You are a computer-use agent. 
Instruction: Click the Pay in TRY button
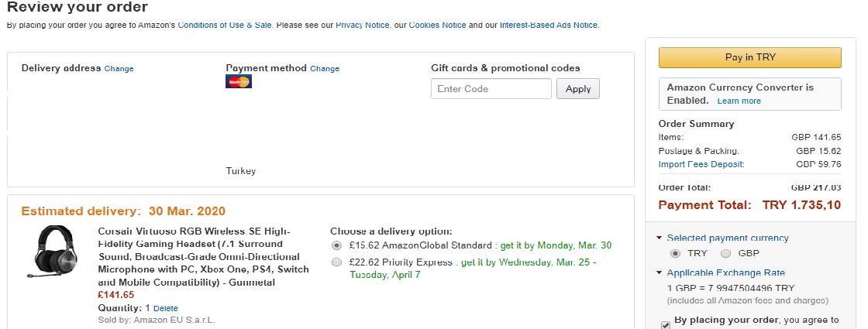coord(749,57)
